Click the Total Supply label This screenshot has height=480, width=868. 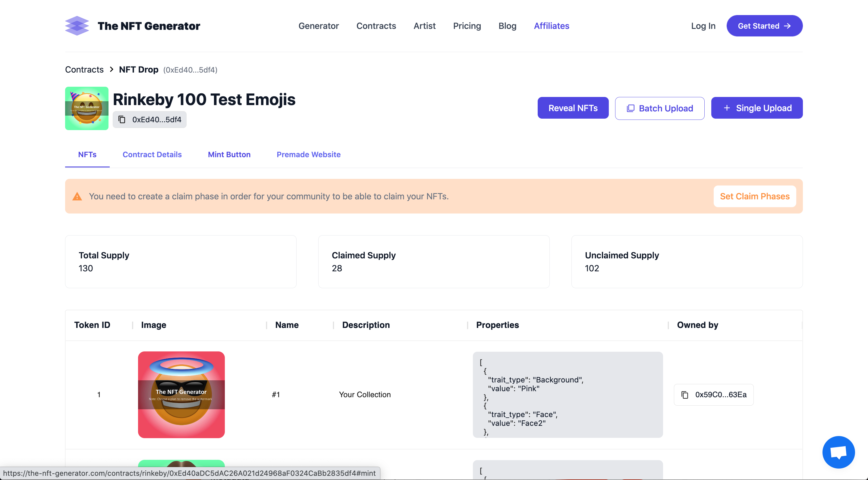(104, 255)
